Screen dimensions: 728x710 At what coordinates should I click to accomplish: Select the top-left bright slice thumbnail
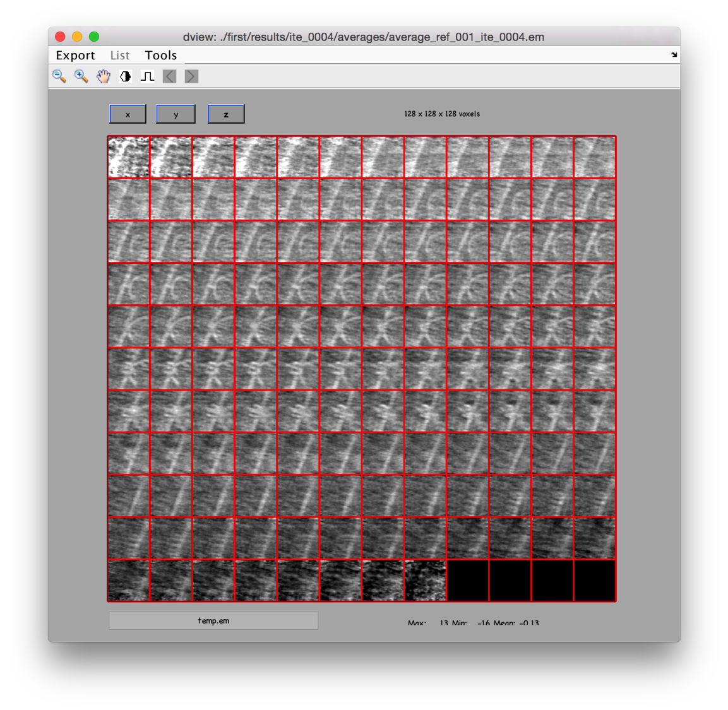point(129,157)
